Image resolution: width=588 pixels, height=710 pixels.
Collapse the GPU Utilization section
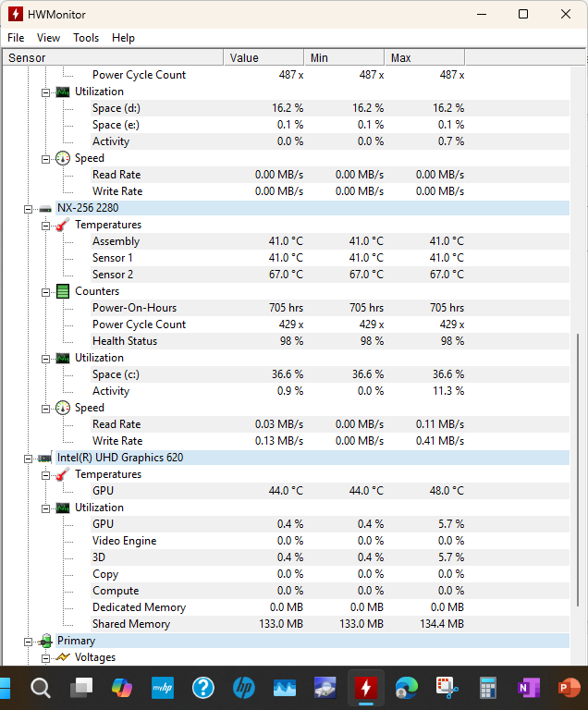coord(45,508)
